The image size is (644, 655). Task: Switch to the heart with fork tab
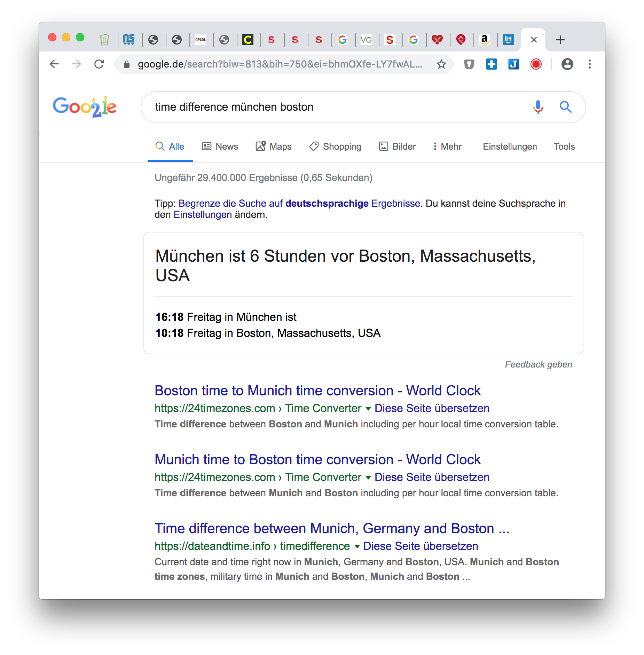pos(437,40)
